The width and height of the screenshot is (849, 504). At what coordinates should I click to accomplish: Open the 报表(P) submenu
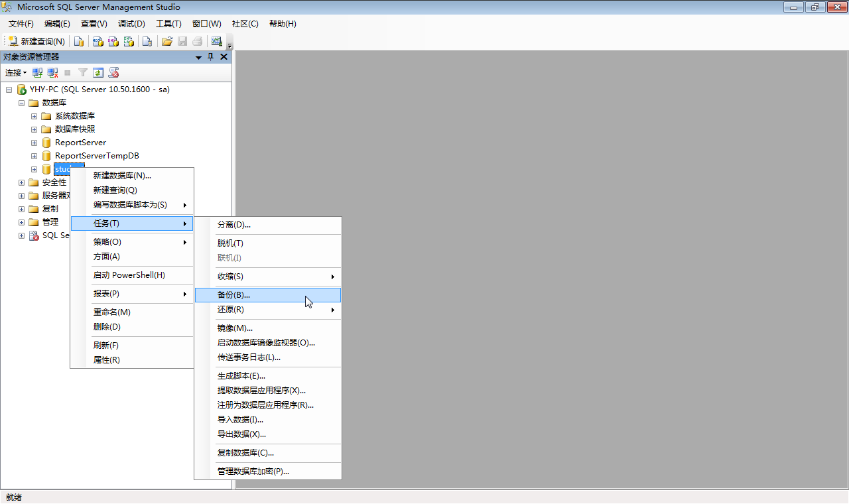coord(132,294)
